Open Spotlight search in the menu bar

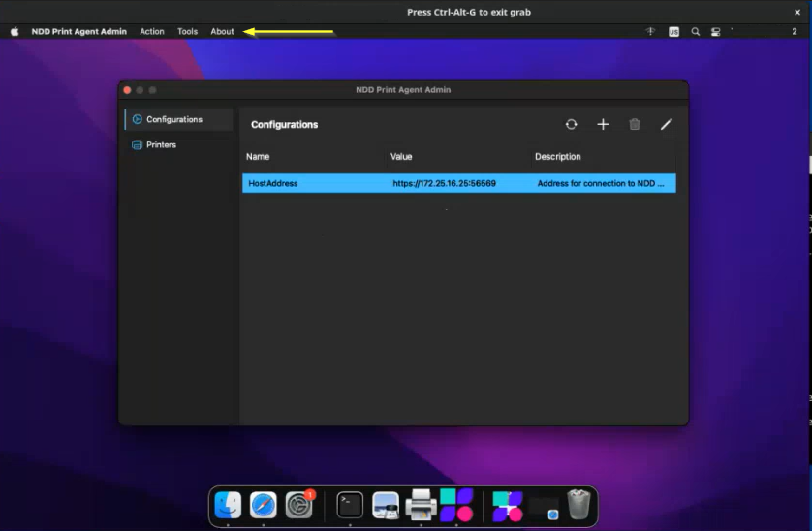tap(696, 32)
